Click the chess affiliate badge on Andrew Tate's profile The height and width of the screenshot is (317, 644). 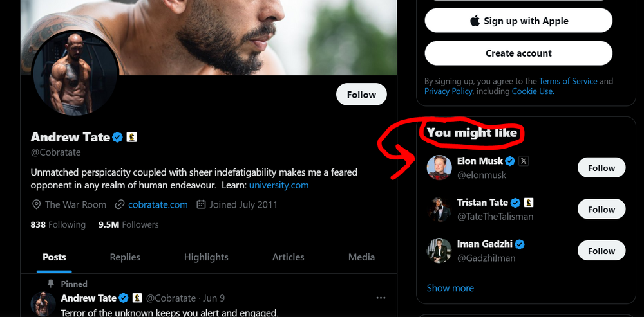click(132, 137)
